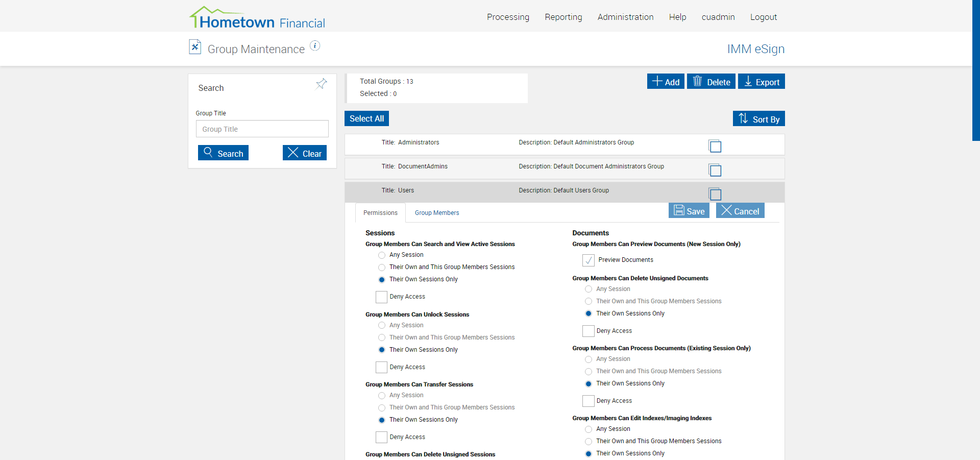Click the Hometown Financial logo
980x460 pixels.
[x=257, y=18]
